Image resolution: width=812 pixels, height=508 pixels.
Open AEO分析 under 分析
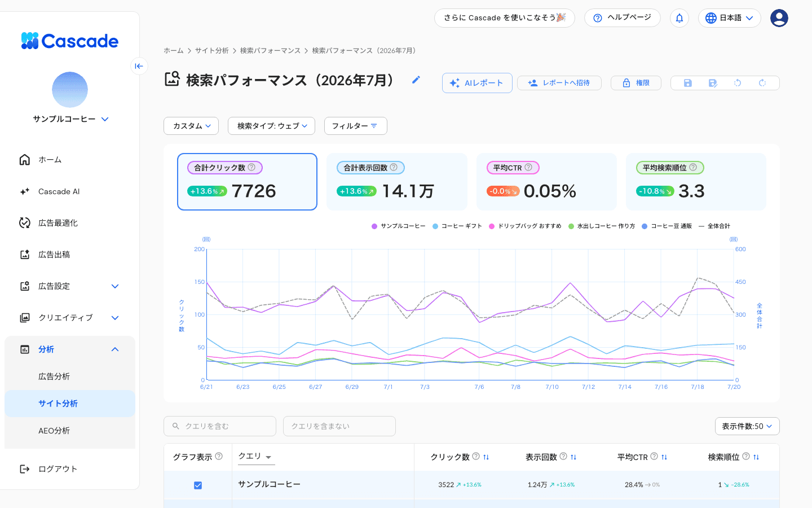coord(70,431)
